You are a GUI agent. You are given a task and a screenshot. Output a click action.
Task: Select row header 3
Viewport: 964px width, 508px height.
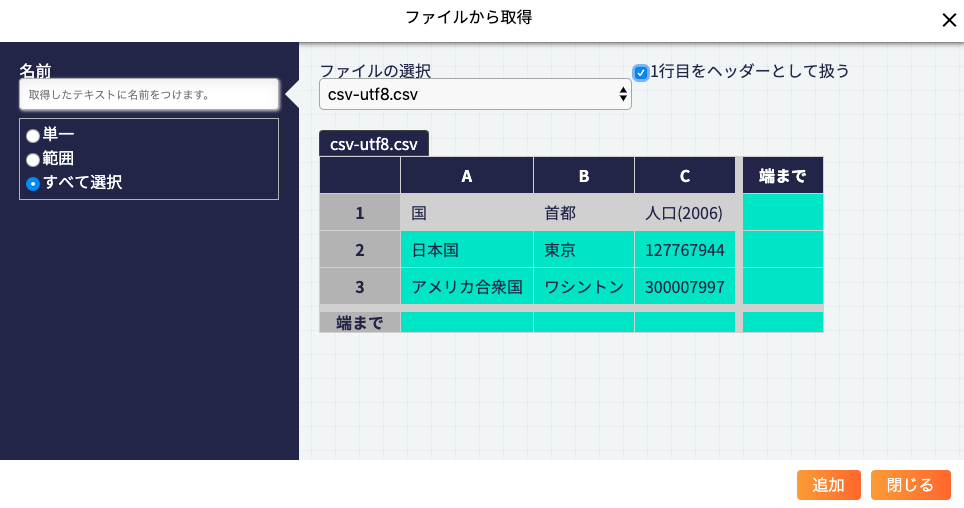coord(360,287)
